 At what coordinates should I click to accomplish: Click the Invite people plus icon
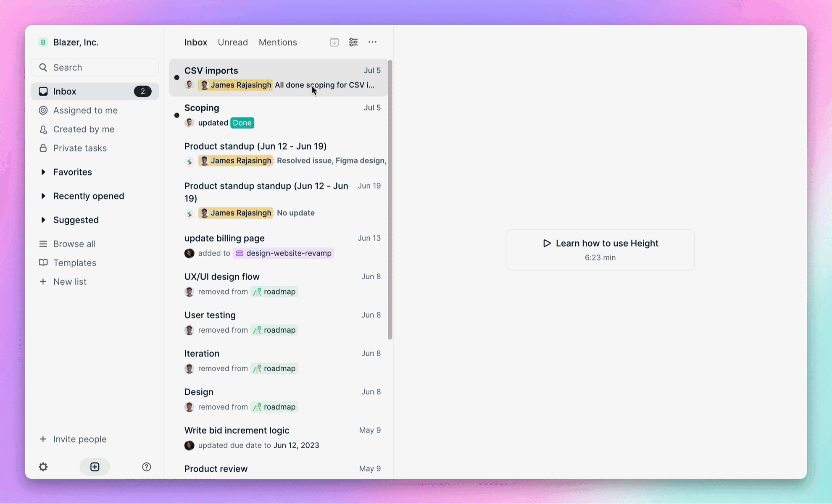[43, 439]
